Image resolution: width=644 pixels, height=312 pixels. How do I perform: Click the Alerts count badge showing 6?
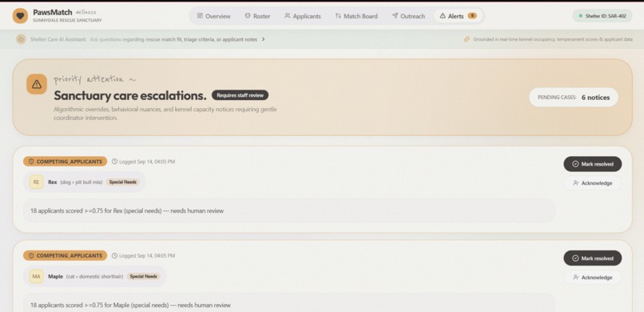[472, 16]
